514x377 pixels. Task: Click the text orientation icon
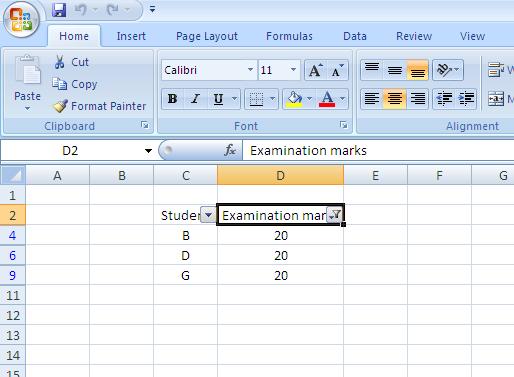point(444,70)
